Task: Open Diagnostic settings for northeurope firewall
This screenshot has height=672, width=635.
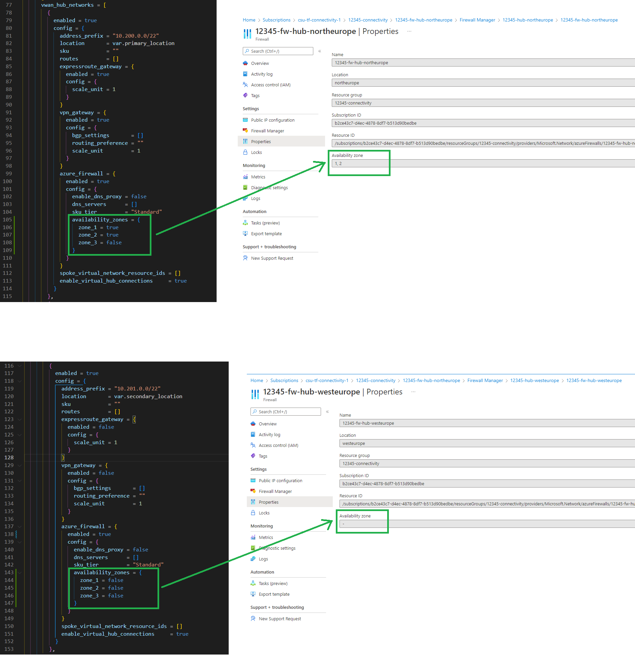Action: [269, 187]
